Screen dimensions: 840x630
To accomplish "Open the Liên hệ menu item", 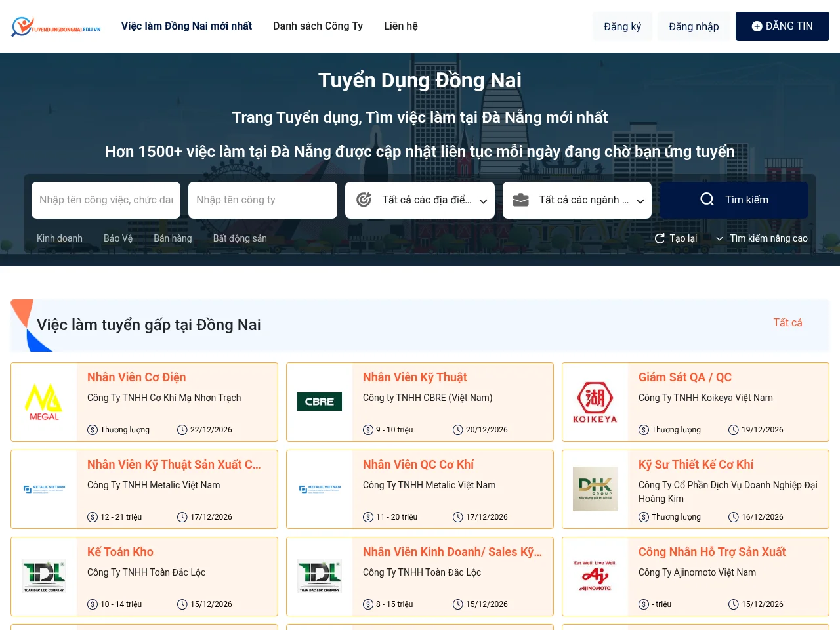I will click(x=400, y=26).
